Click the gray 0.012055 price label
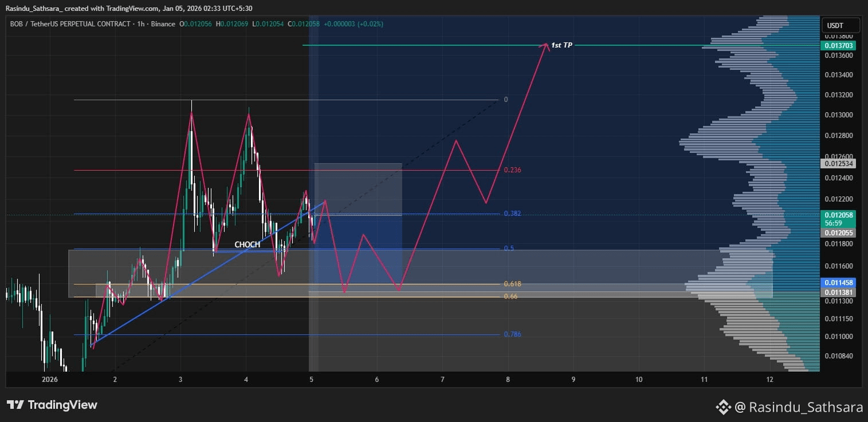Screen dimensions: 868x422 coord(839,233)
